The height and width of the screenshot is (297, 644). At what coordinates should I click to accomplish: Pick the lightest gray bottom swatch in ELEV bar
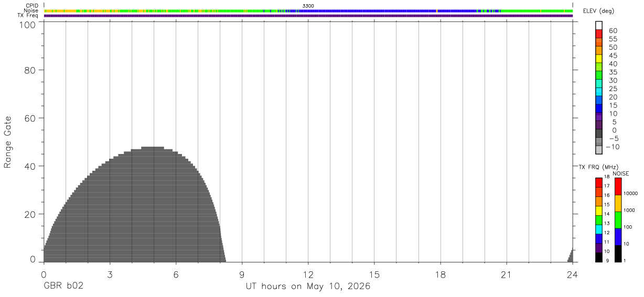point(599,150)
